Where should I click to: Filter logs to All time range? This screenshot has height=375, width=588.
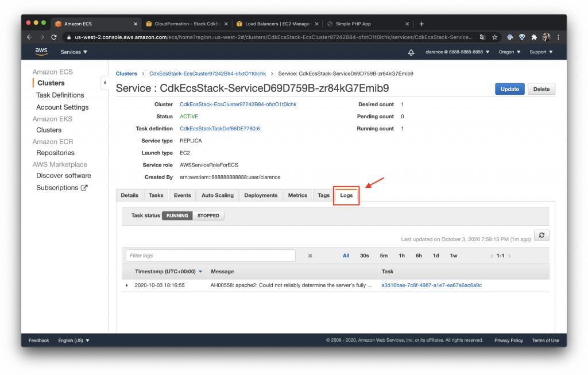point(346,256)
